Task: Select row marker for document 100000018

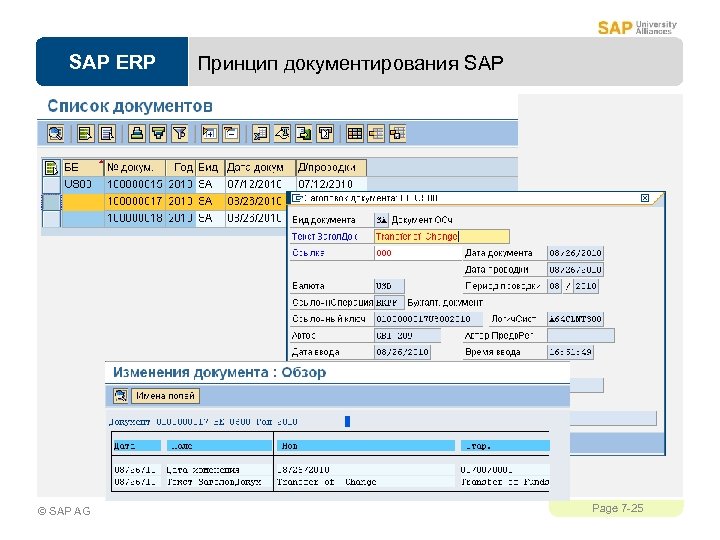Action: pos(51,218)
